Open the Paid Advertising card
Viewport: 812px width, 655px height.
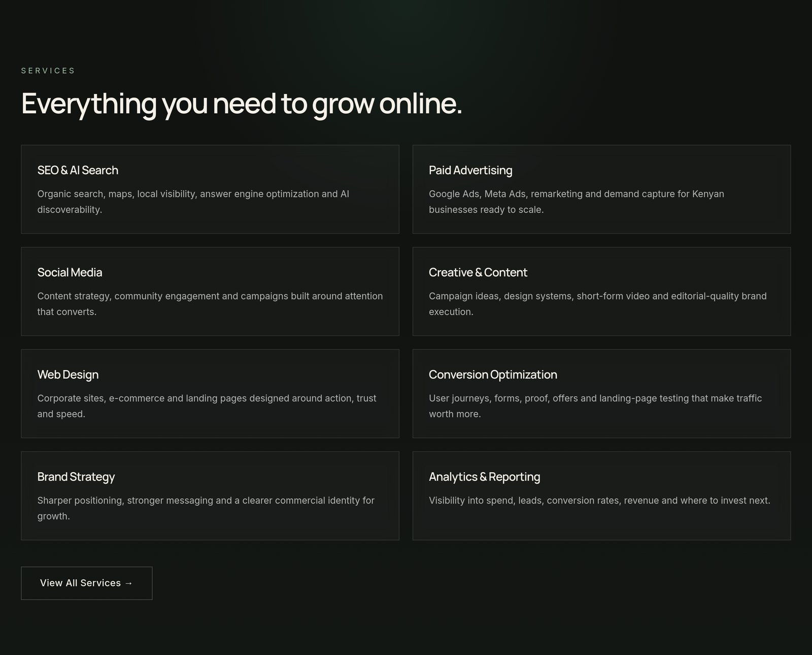[x=601, y=189]
